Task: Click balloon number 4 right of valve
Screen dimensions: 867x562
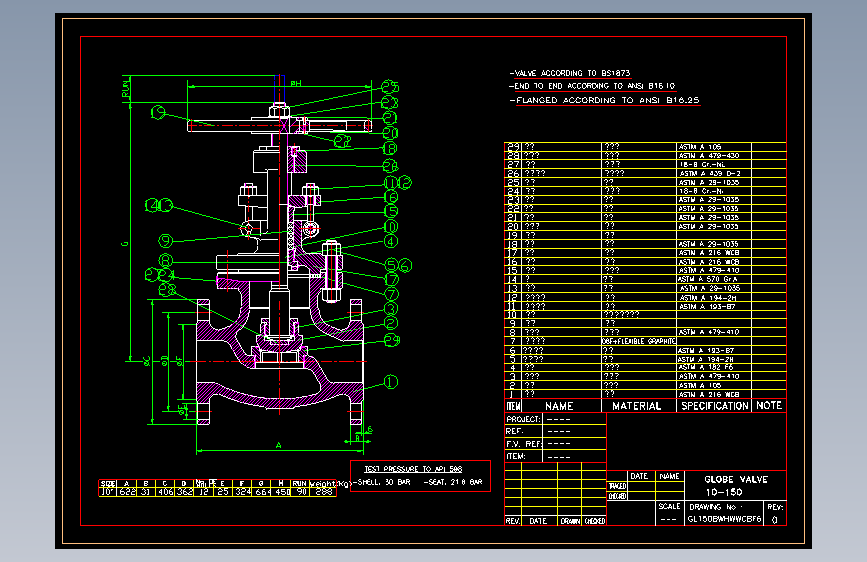Action: coord(391,241)
